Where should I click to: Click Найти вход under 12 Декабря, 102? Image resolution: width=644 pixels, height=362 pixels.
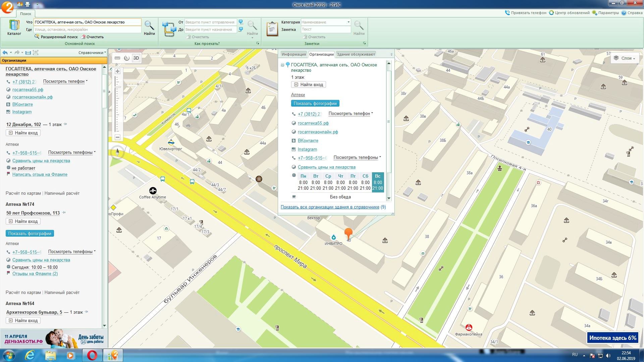tap(23, 133)
